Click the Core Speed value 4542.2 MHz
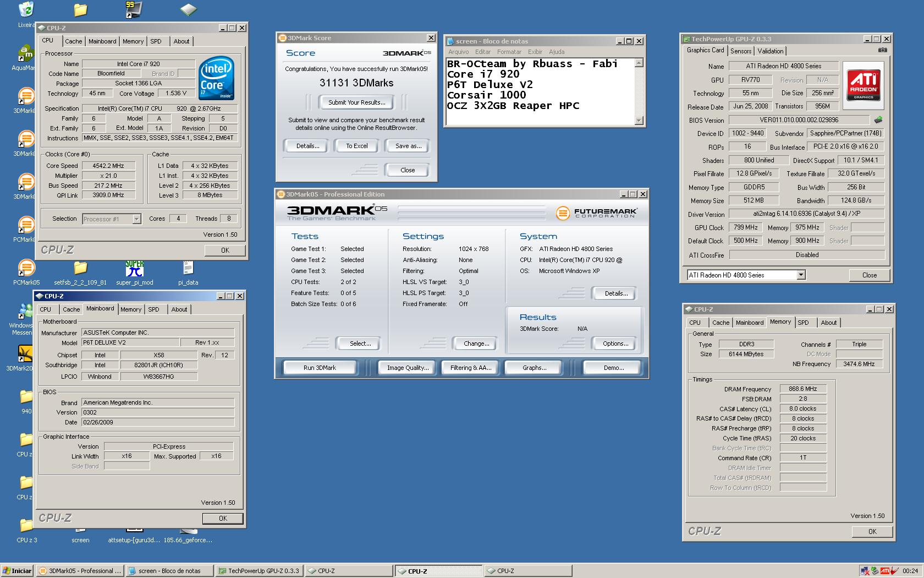This screenshot has width=924, height=578. [x=108, y=166]
